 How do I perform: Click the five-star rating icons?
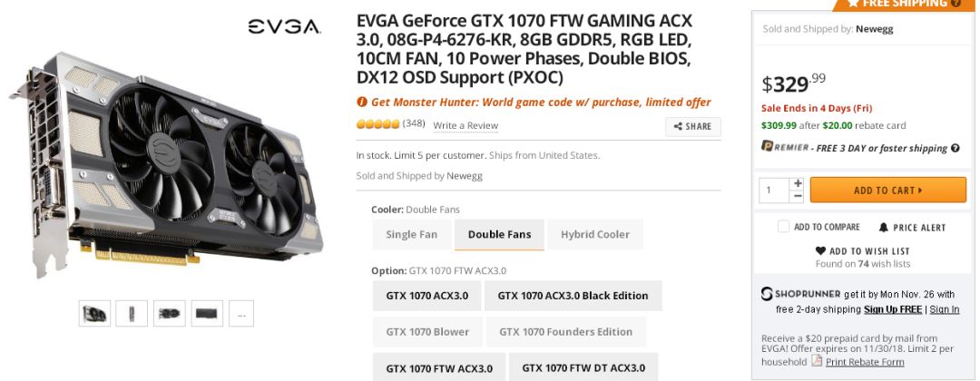point(377,124)
